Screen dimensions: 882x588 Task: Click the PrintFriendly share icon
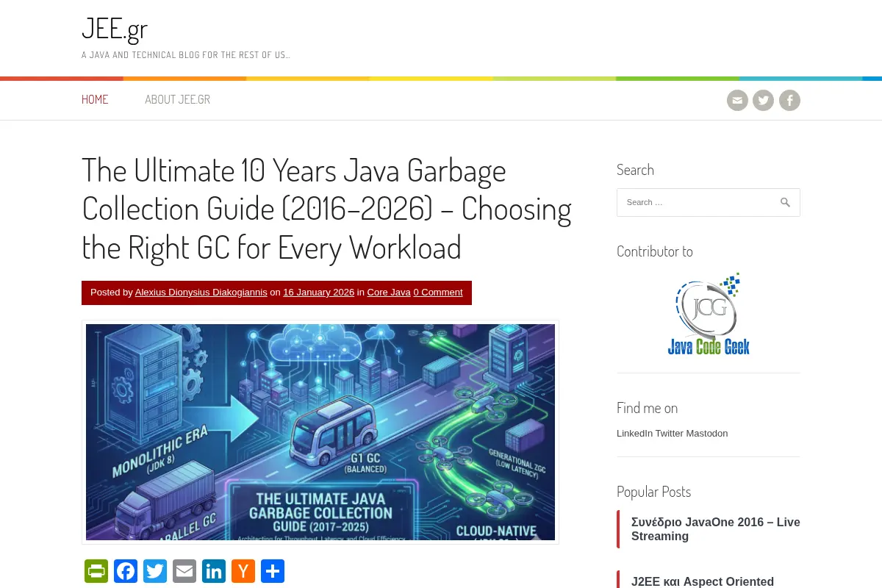pos(96,571)
